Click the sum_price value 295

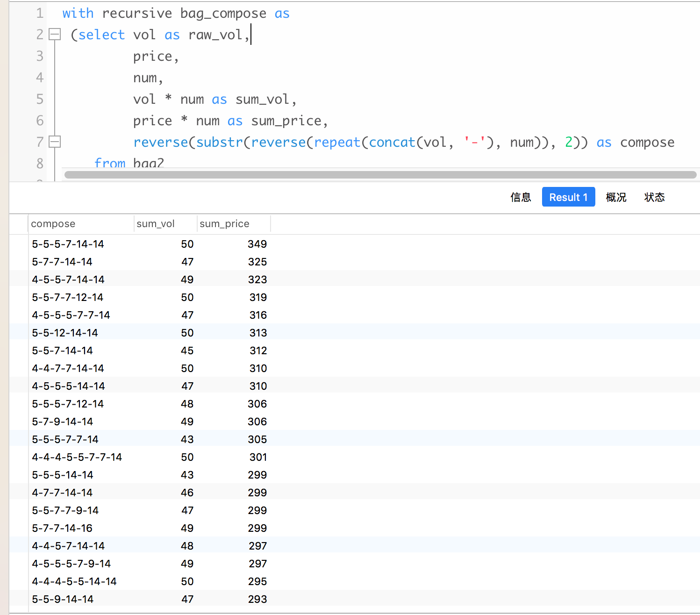tap(257, 581)
